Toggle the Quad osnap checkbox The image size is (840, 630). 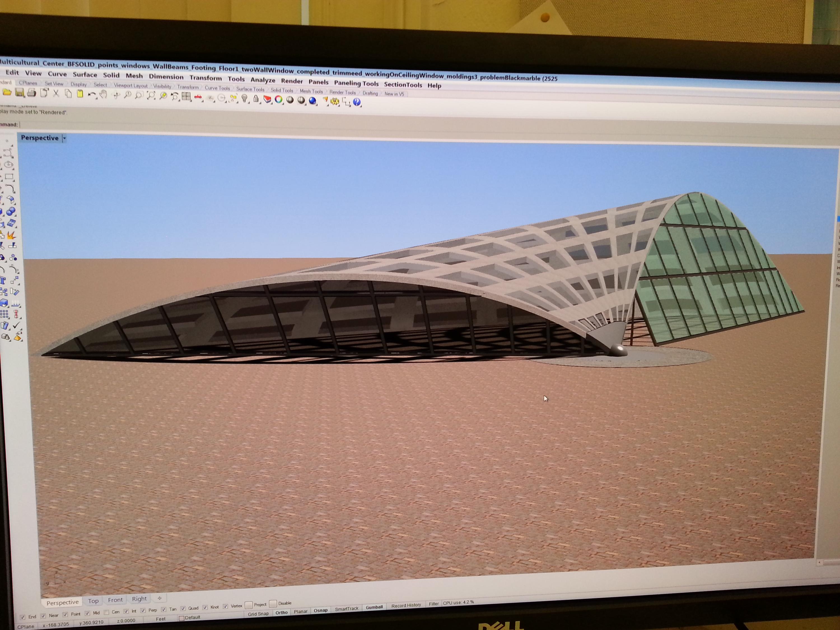click(x=183, y=608)
